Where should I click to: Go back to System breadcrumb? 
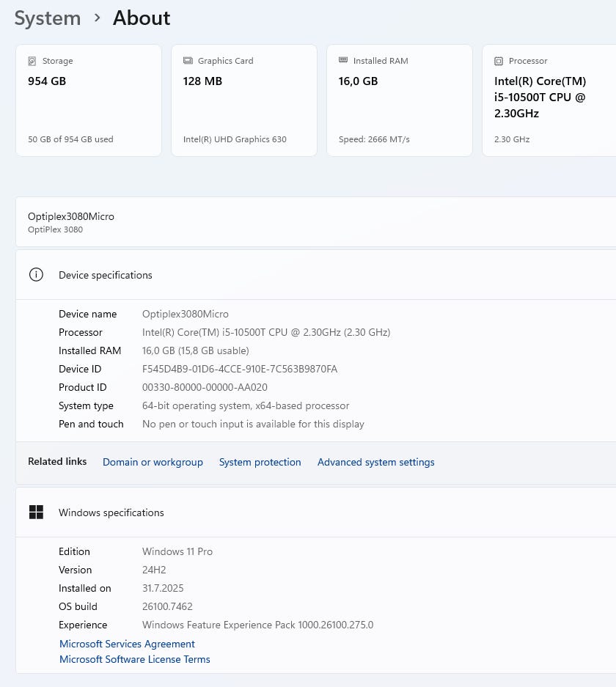48,18
